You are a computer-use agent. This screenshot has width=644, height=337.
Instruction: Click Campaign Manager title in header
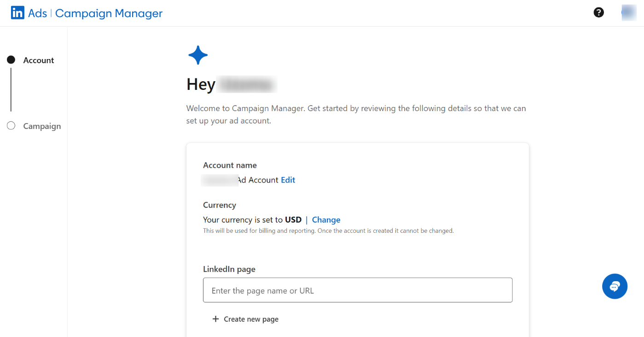[109, 13]
